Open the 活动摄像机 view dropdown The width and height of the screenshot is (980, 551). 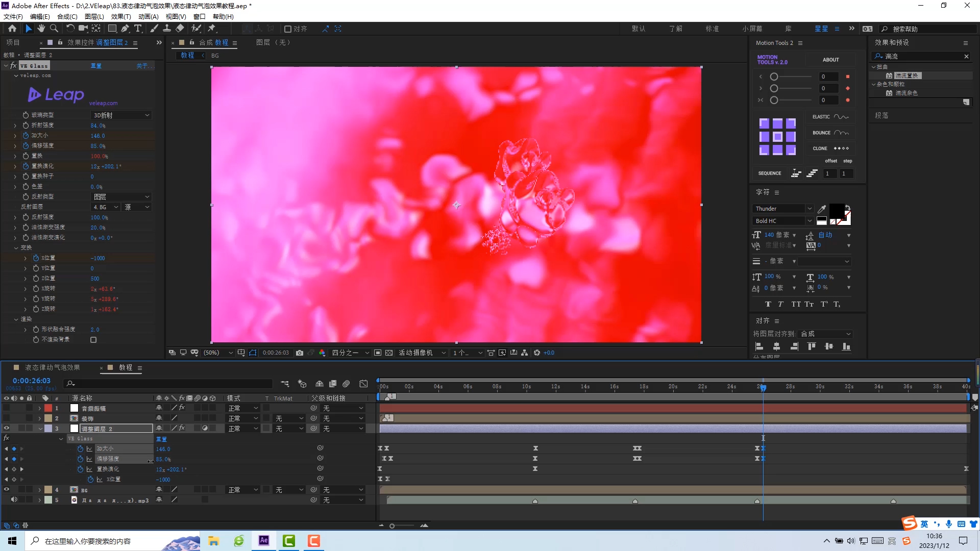422,353
